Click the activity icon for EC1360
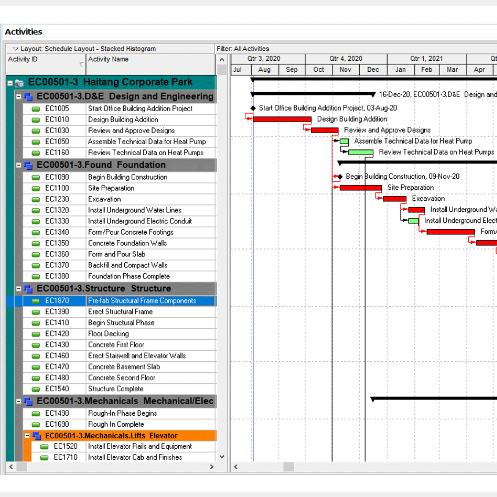 (36, 255)
